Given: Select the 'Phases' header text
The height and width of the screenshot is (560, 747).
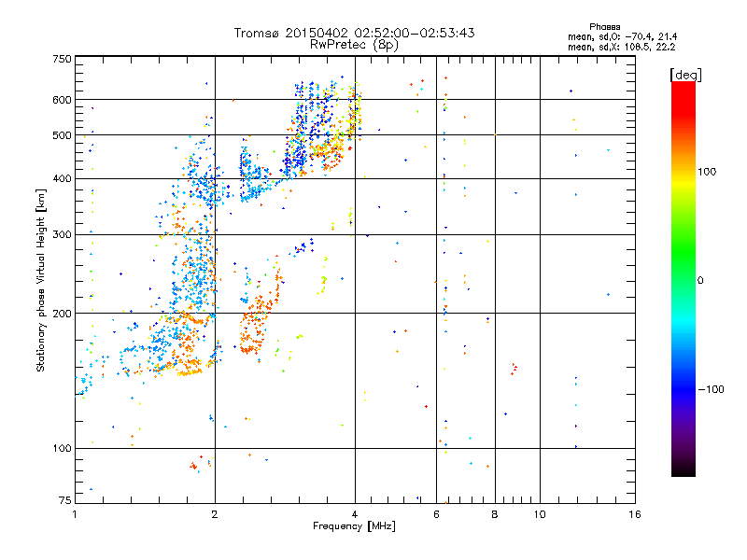Looking at the screenshot, I should pos(604,27).
